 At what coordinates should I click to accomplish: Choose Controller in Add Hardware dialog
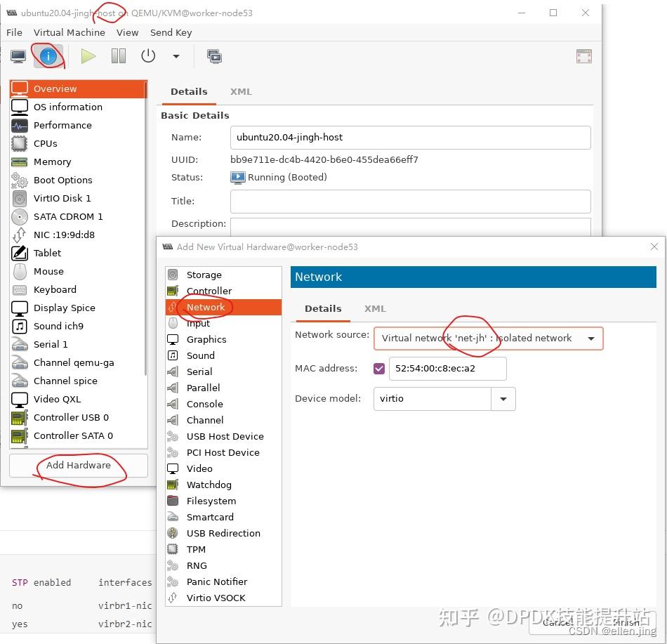(x=223, y=291)
